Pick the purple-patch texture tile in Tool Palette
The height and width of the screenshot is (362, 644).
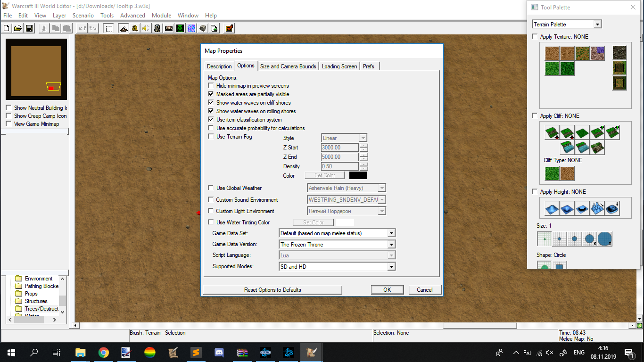597,53
